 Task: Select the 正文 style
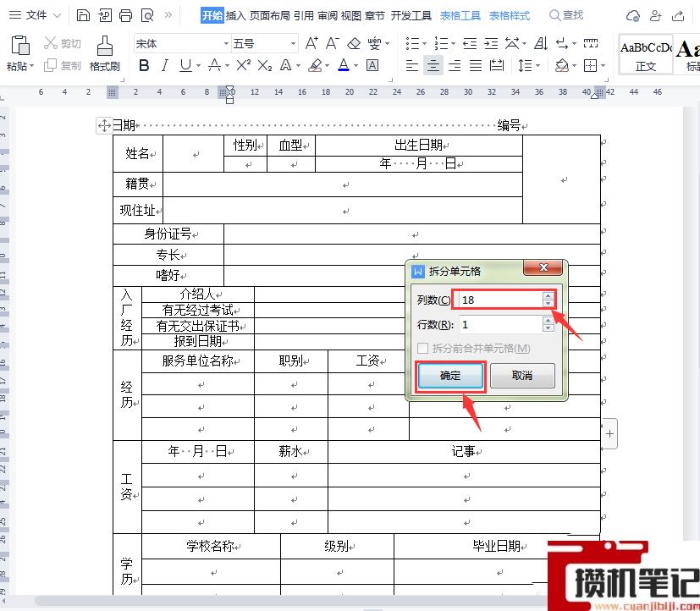pyautogui.click(x=646, y=54)
